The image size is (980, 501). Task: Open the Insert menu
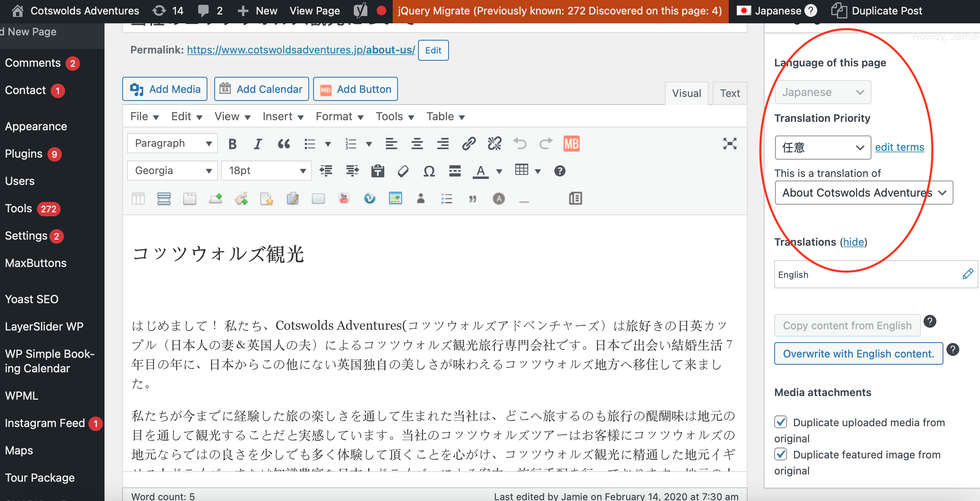283,117
